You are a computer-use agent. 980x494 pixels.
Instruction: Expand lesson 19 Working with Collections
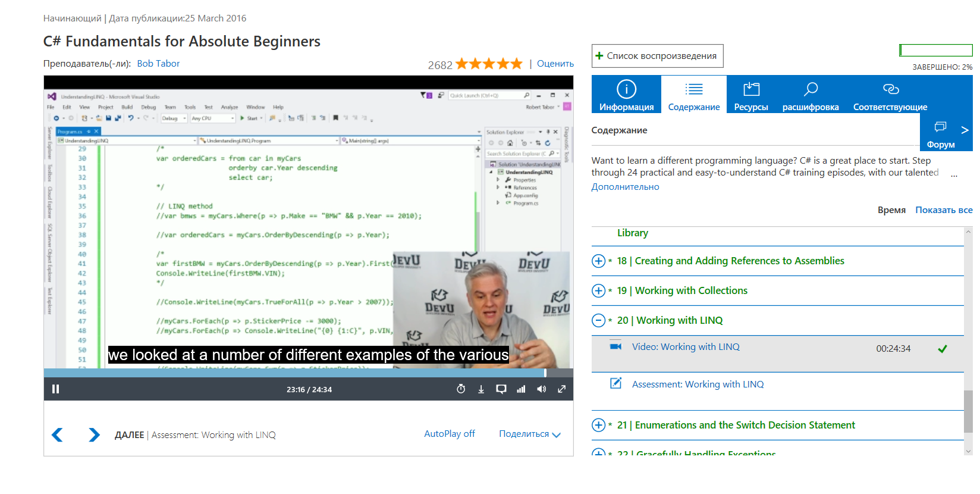598,290
